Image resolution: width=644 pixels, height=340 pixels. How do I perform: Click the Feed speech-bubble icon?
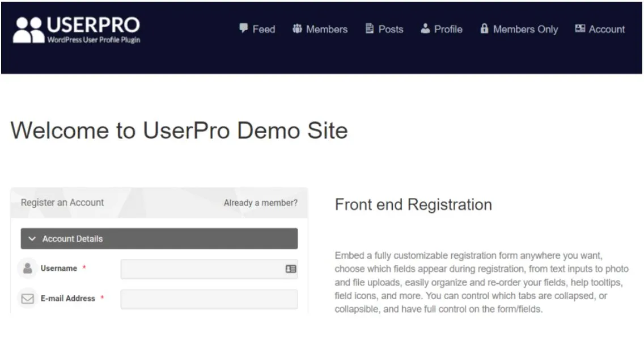(x=244, y=29)
